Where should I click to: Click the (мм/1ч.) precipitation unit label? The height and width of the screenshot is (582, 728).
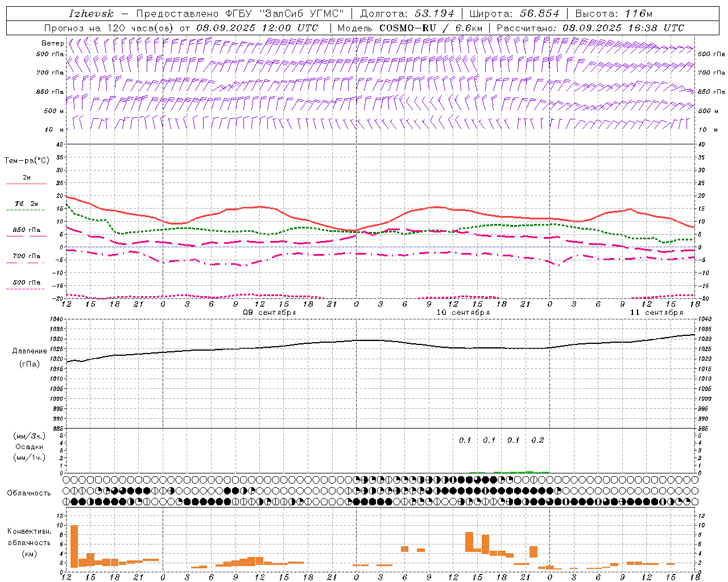[x=30, y=458]
